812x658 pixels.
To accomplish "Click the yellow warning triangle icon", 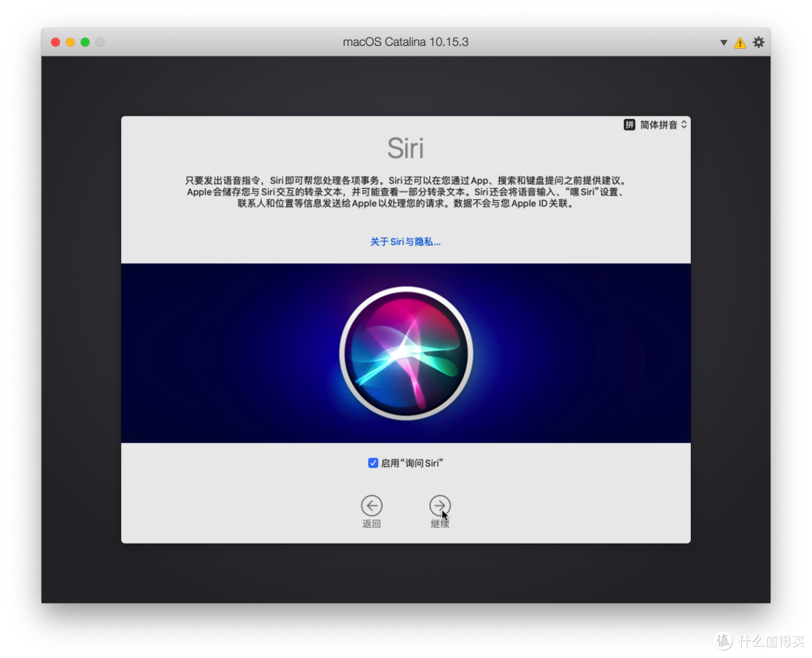I will [740, 42].
